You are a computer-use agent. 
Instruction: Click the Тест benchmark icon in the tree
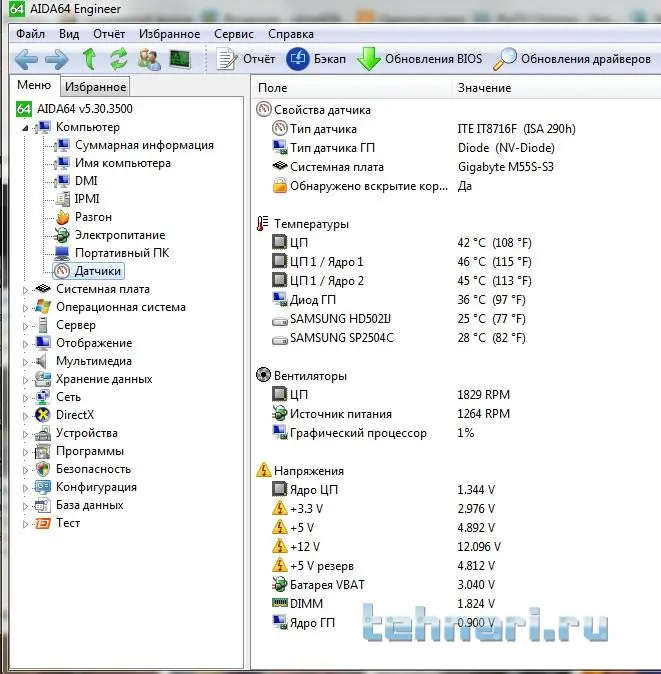coord(43,523)
